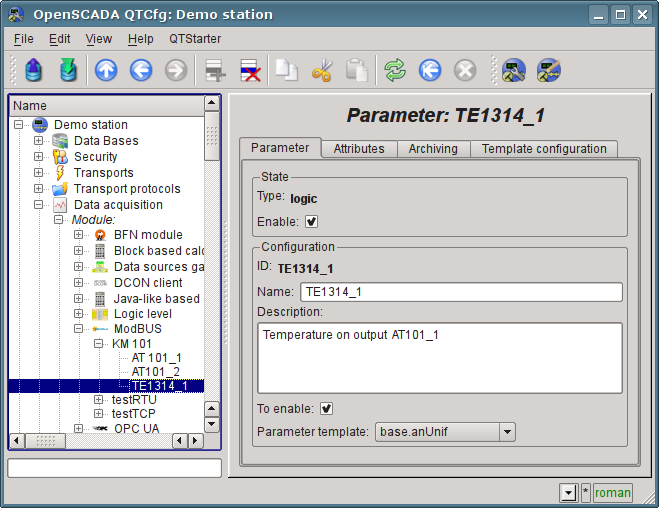
Task: Expand the Data Bases tree node
Action: 38,140
